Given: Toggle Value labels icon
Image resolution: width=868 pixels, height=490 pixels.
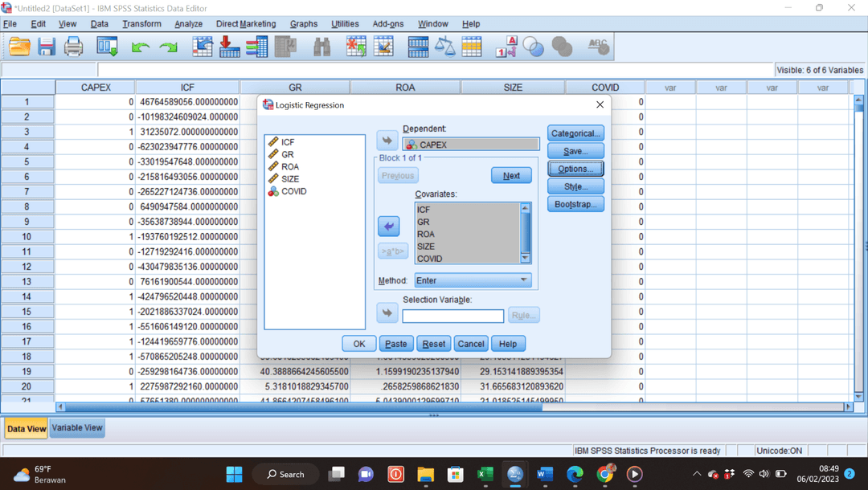Looking at the screenshot, I should coord(506,47).
